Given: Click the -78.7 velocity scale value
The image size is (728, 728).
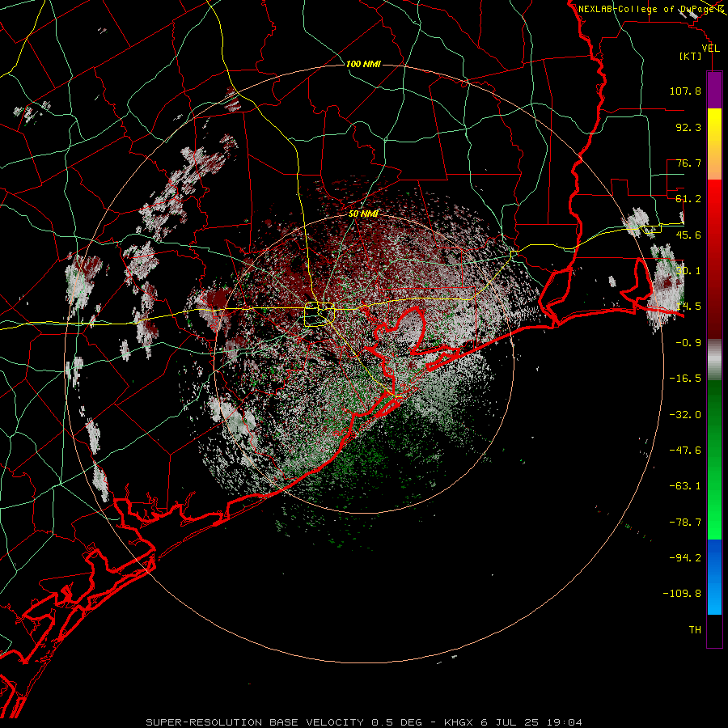Looking at the screenshot, I should tap(685, 523).
